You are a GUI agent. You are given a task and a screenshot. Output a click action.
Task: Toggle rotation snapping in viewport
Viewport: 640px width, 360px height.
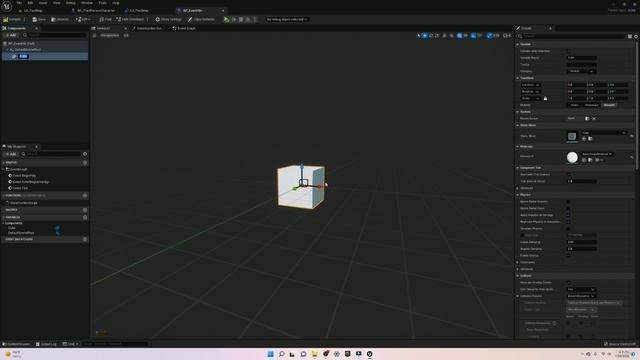[473, 36]
